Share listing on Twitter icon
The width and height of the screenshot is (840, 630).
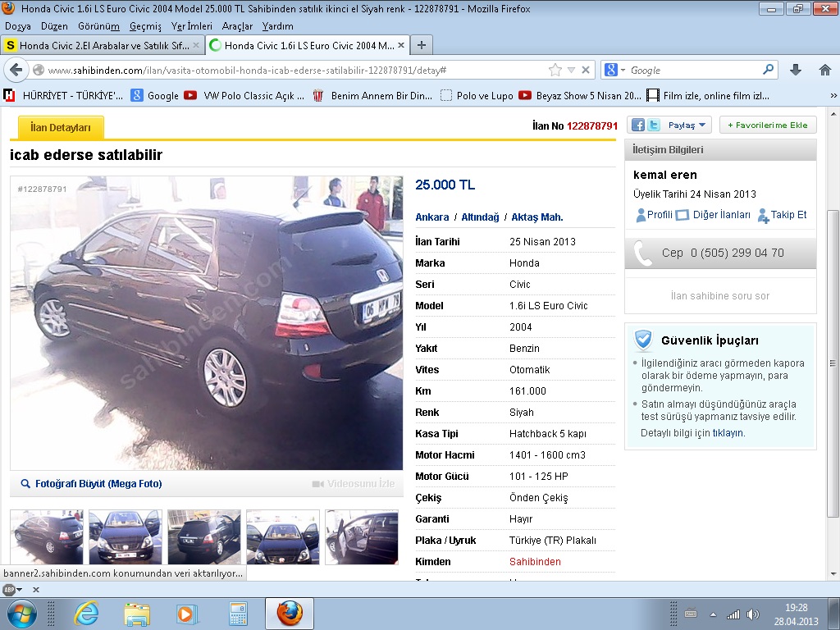pyautogui.click(x=654, y=125)
